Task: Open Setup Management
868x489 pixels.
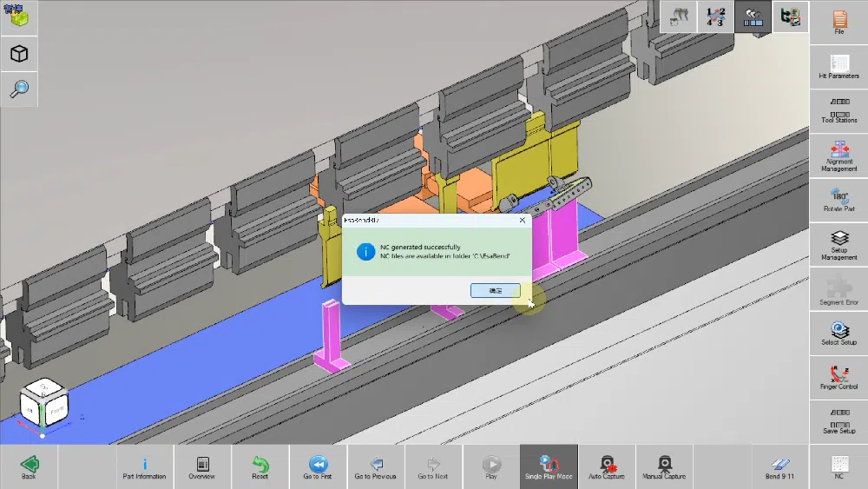Action: (x=838, y=245)
